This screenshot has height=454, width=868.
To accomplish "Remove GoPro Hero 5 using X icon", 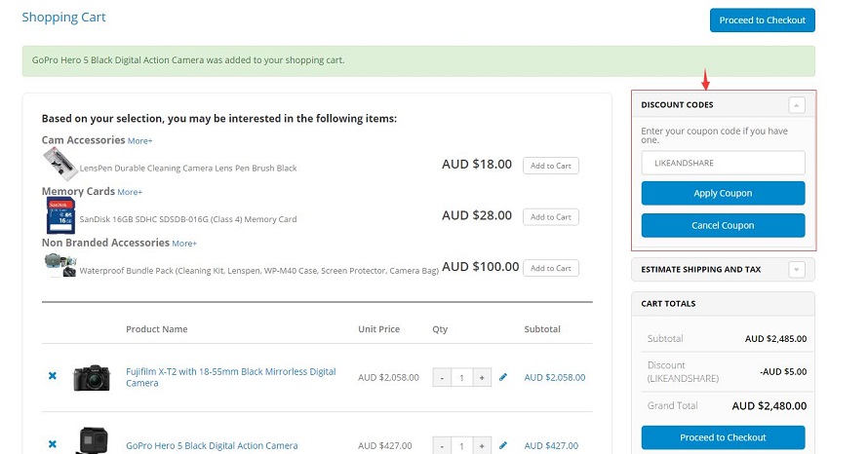I will (x=52, y=444).
